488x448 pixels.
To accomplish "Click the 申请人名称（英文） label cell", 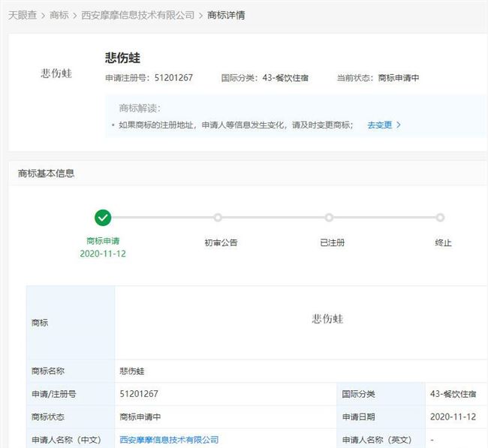I will (381, 440).
